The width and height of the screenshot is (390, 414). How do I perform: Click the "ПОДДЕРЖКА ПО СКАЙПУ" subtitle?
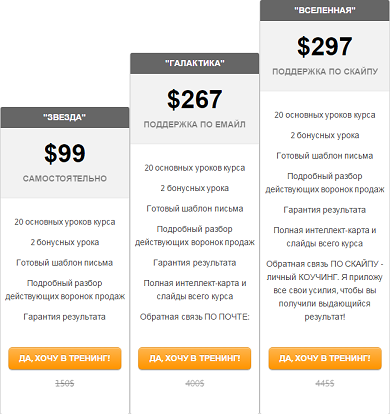click(325, 71)
